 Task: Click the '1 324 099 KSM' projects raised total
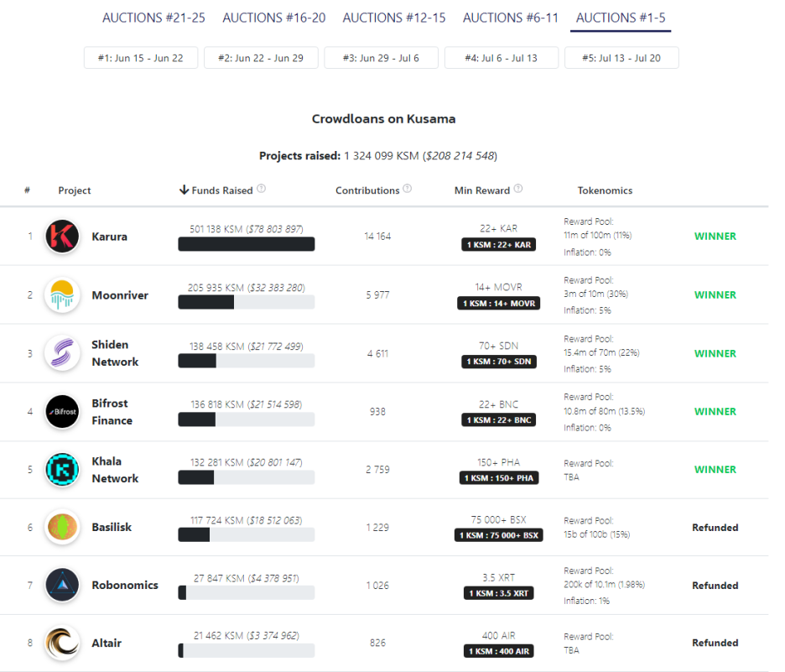(x=382, y=156)
